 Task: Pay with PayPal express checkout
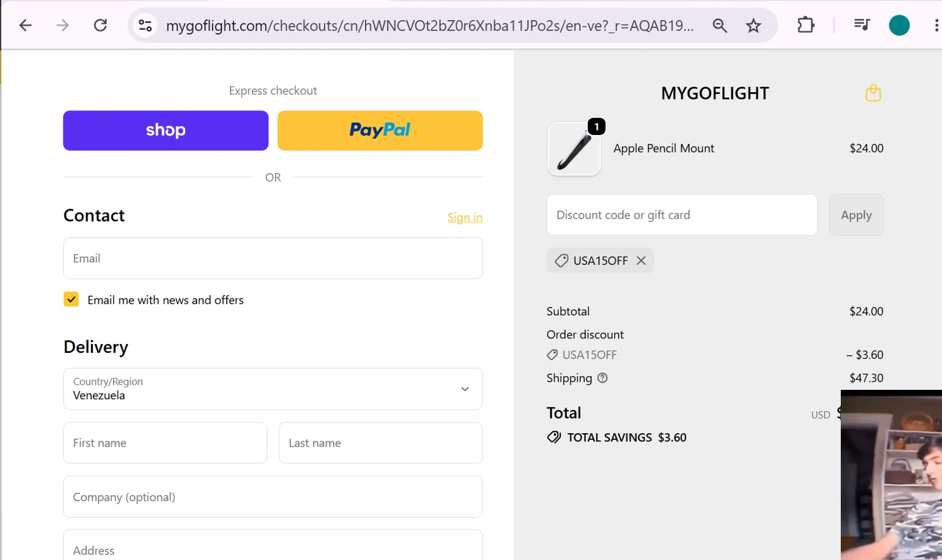pyautogui.click(x=380, y=131)
